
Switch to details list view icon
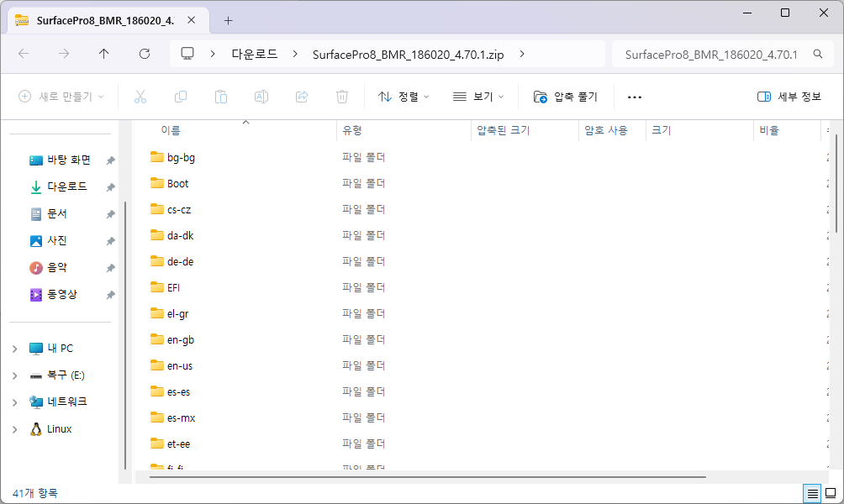[x=812, y=493]
